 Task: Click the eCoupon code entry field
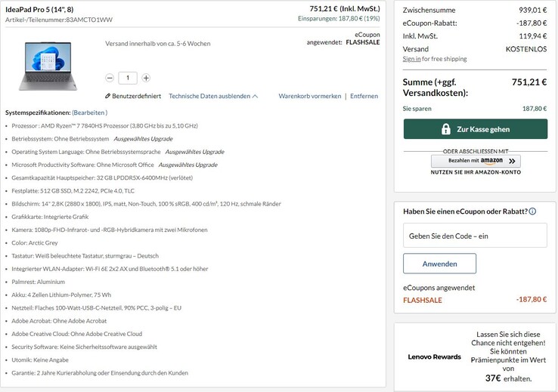point(474,236)
